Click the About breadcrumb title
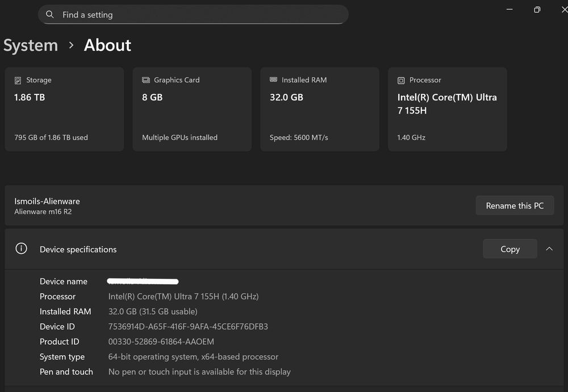Viewport: 568px width, 392px height. (x=107, y=45)
